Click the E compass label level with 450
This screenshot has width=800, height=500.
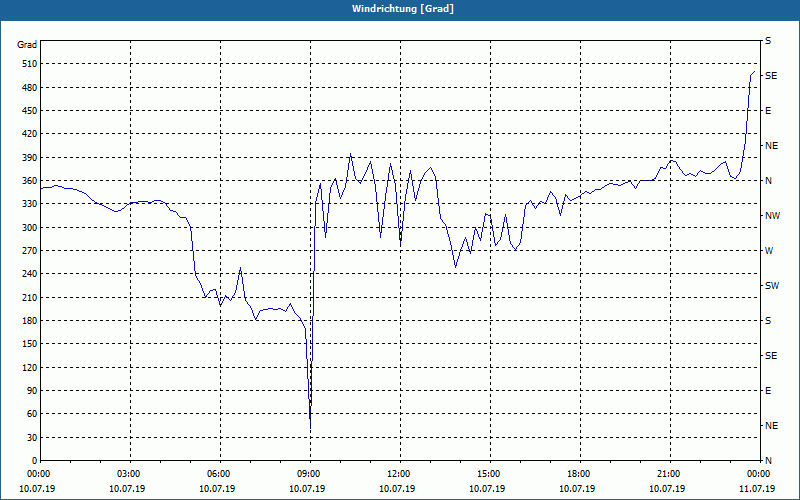pyautogui.click(x=768, y=111)
